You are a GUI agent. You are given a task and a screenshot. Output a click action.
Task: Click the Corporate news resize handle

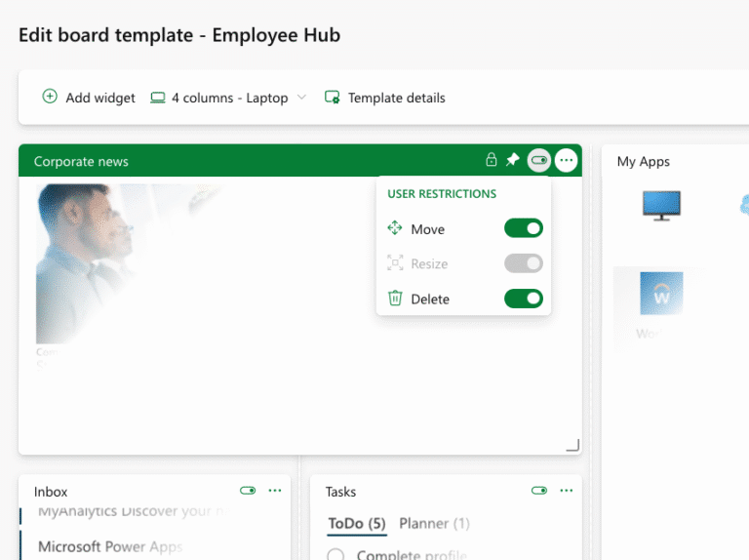(x=572, y=446)
